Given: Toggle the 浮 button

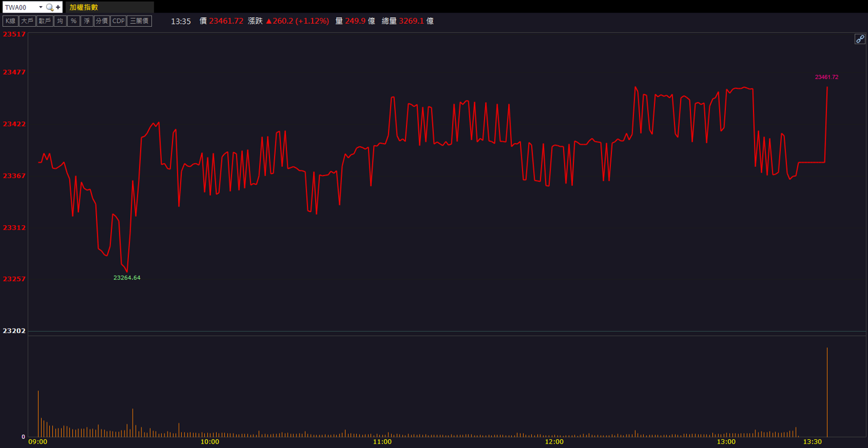Looking at the screenshot, I should tap(87, 21).
